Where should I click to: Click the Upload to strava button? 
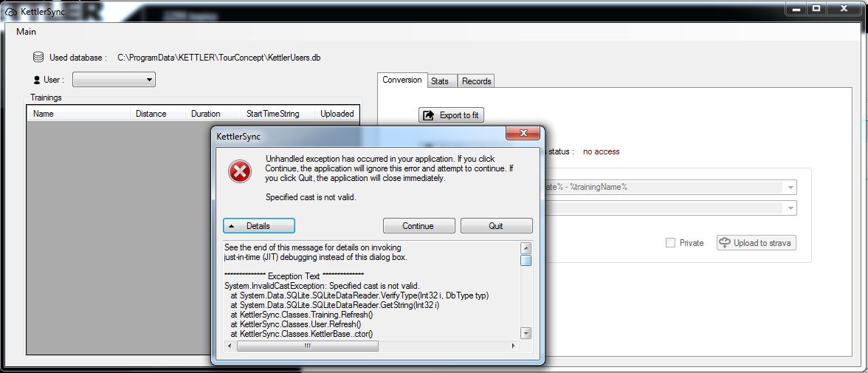click(757, 243)
